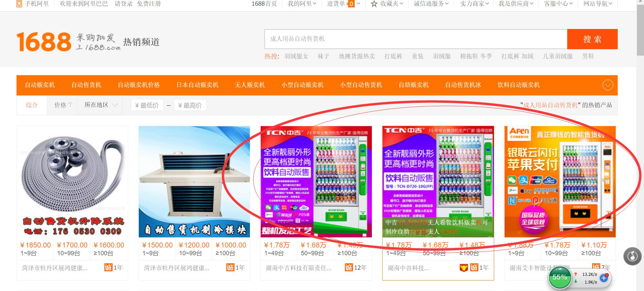
Task: Select 日本自动贩卖机 category tab
Action: 197,85
